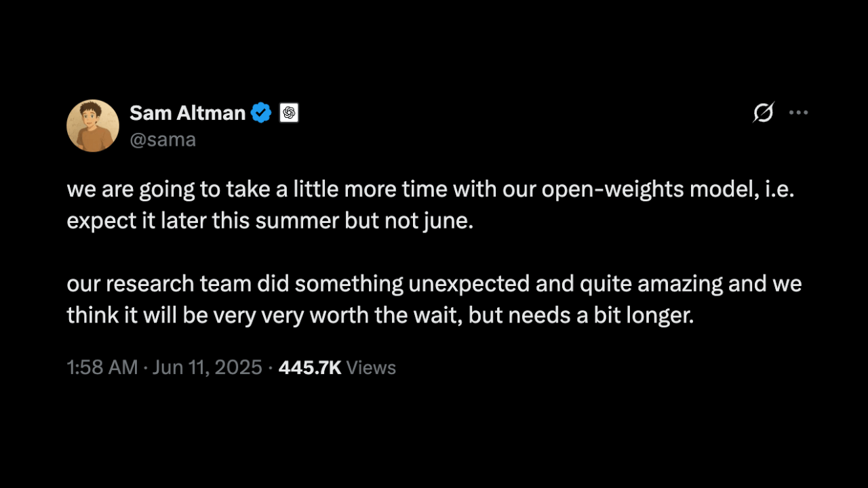Click the blue verified checkmark badge

click(x=261, y=113)
